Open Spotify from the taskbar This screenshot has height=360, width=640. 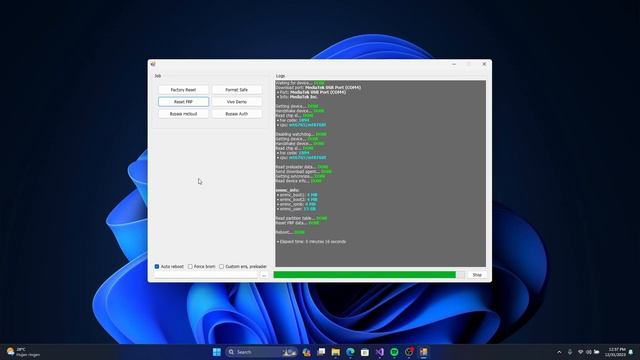point(394,352)
